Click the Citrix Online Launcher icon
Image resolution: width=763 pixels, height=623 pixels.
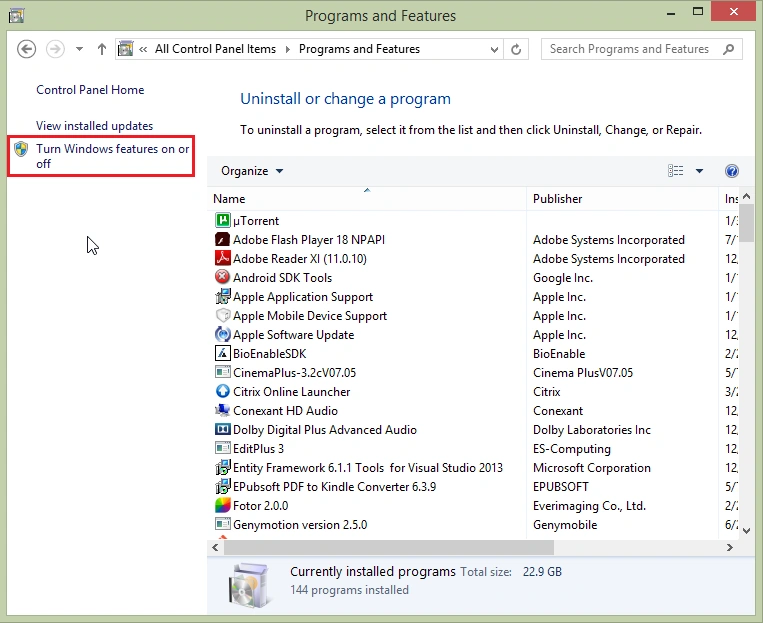[222, 391]
